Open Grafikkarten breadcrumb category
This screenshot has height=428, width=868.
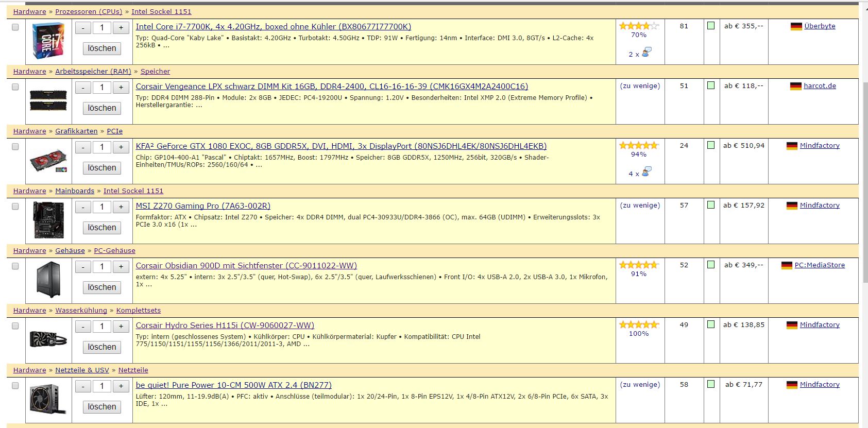point(76,131)
